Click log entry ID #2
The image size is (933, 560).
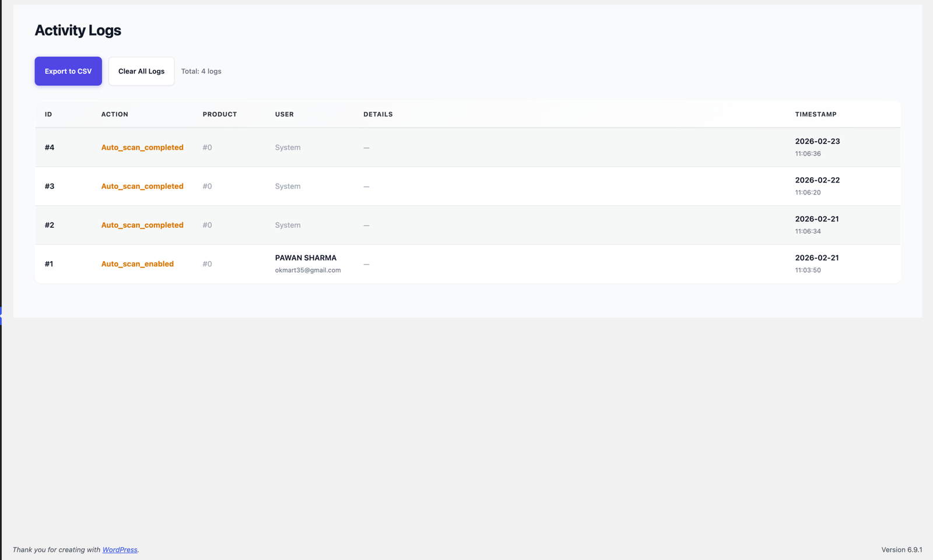click(50, 225)
